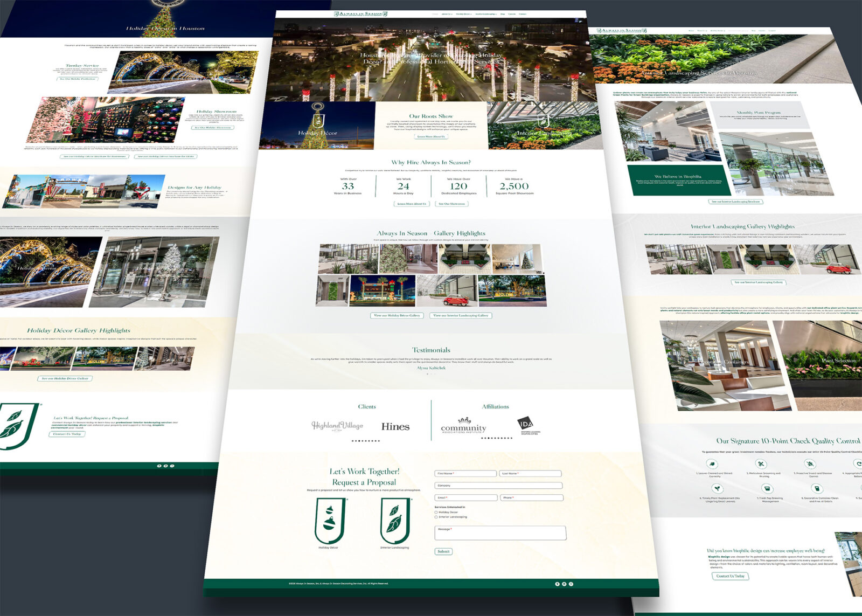
Task: Click See our Interior Landscaping Gallery on the right page
Action: (x=759, y=282)
